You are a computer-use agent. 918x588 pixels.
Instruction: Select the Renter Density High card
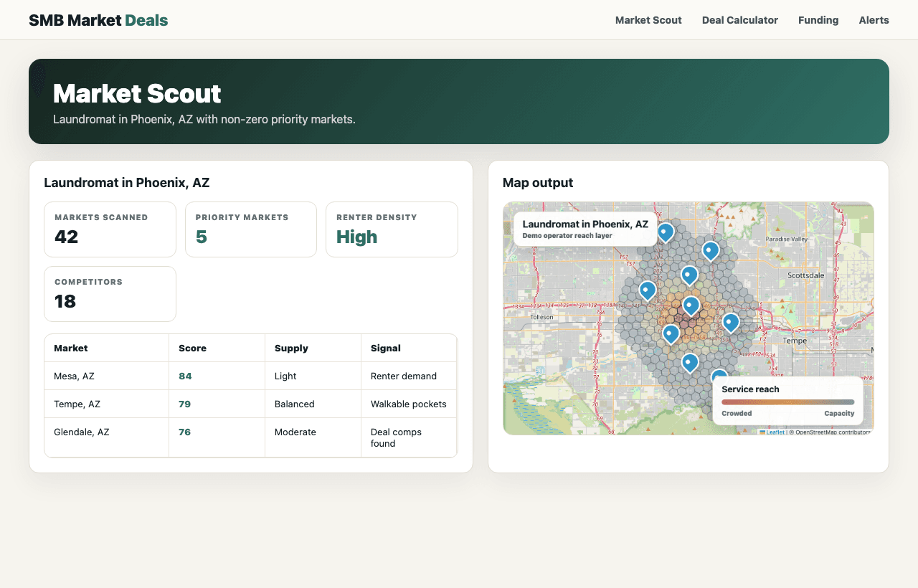392,229
